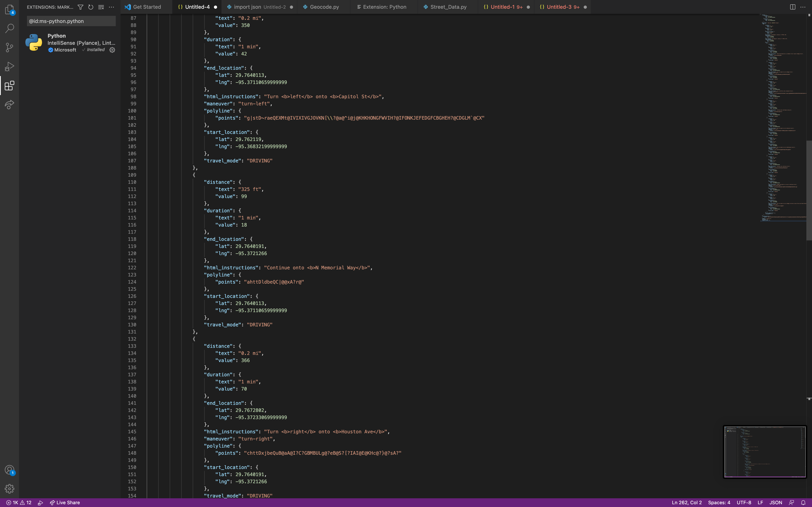Split the editor to the right
Viewport: 812px width, 507px height.
(793, 7)
